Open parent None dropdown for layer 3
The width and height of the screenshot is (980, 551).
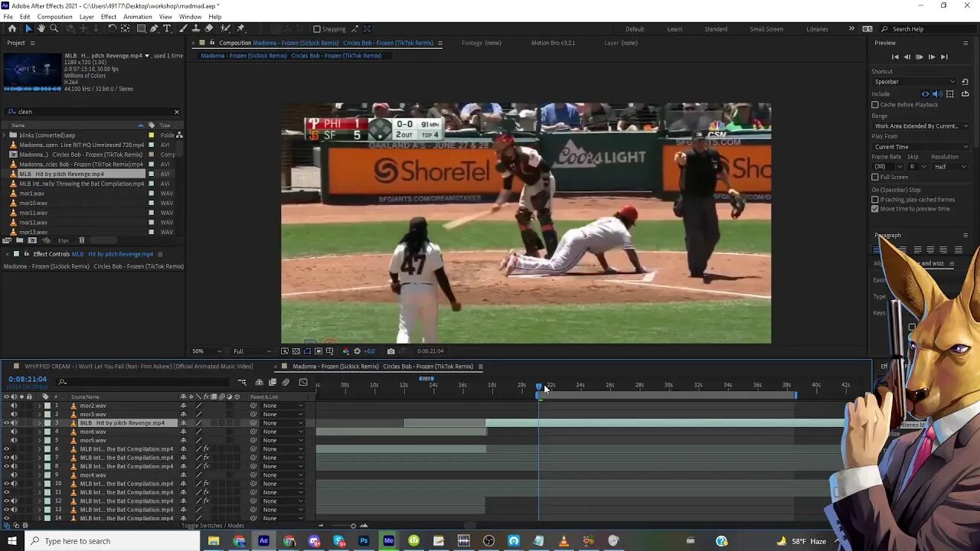pyautogui.click(x=283, y=423)
